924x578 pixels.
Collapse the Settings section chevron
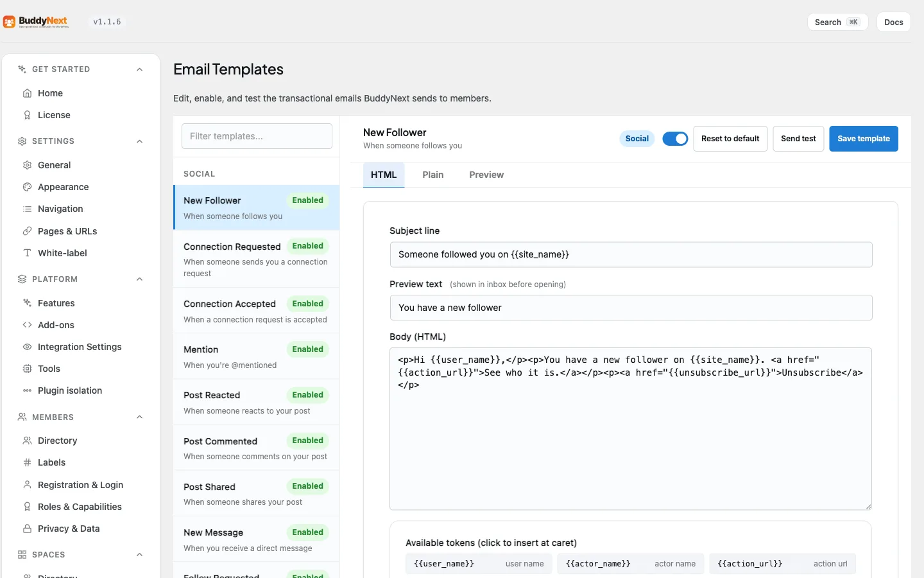139,141
